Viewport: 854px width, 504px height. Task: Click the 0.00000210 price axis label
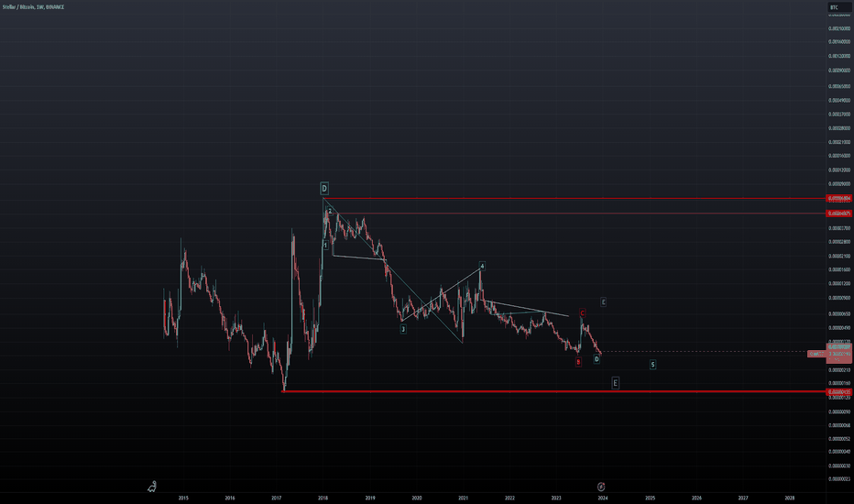(839, 370)
